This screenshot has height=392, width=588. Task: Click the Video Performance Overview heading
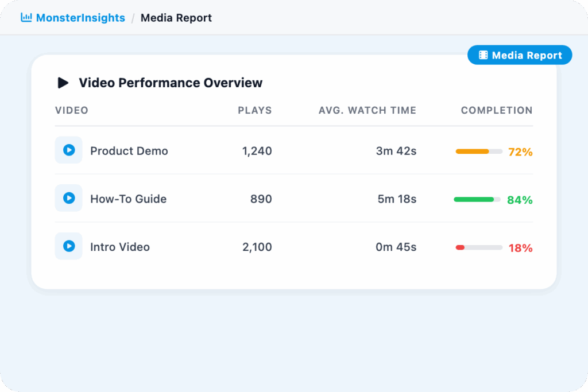pyautogui.click(x=171, y=83)
